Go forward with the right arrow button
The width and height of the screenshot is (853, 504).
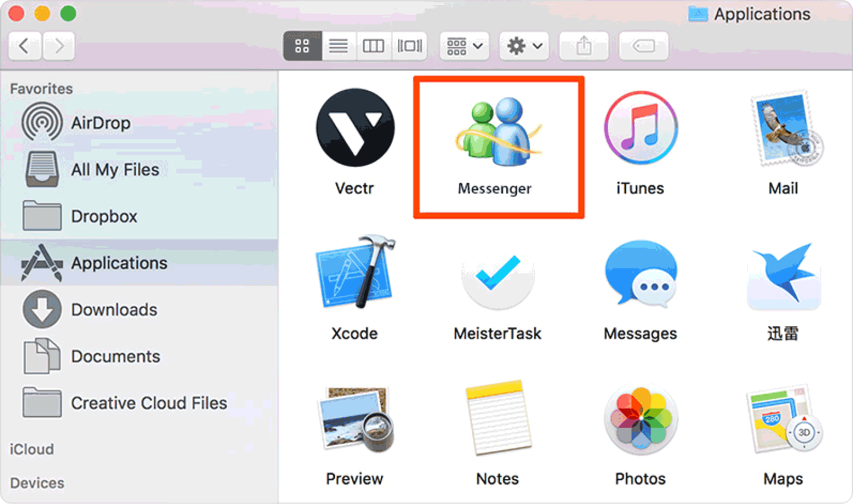[58, 45]
